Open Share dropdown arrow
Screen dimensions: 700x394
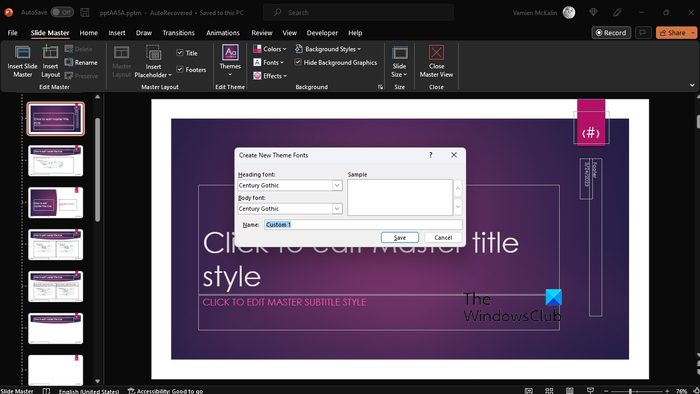click(x=693, y=33)
